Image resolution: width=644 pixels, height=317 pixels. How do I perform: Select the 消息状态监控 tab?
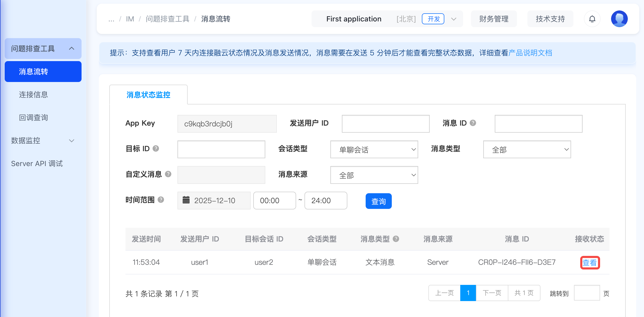tap(148, 95)
